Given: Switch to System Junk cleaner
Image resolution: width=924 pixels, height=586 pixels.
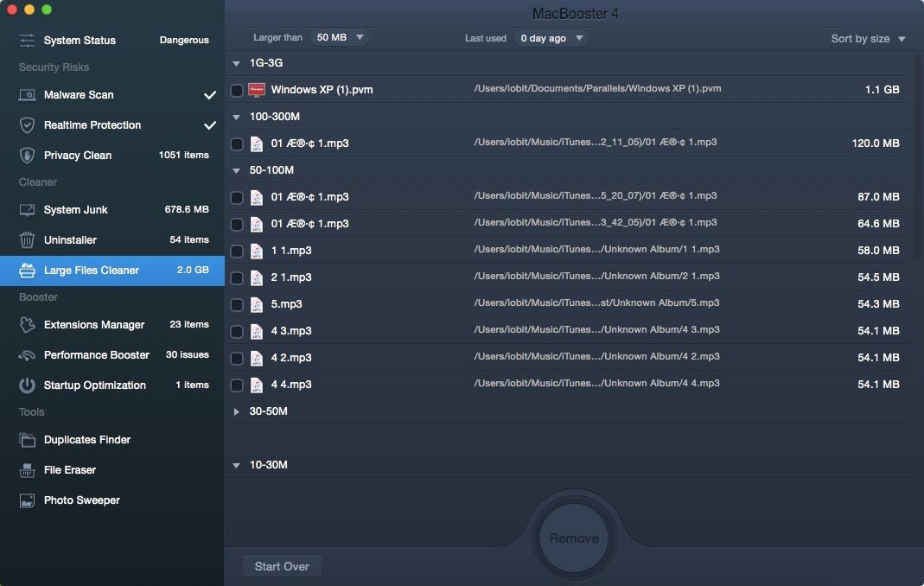Looking at the screenshot, I should (112, 210).
